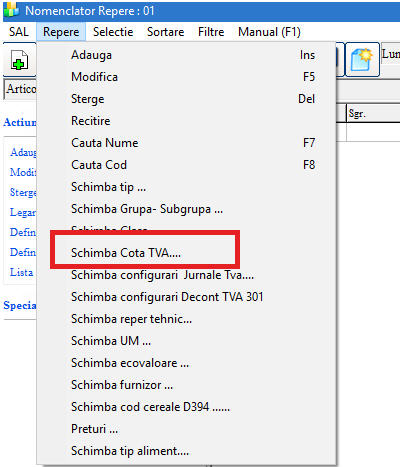Choose Sterge to delete an item
The image size is (405, 467).
(186, 99)
